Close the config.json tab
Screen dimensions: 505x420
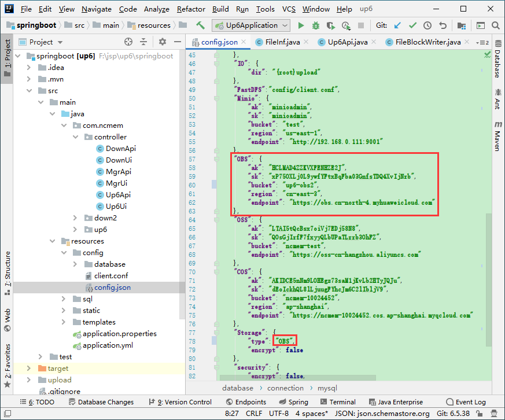click(244, 42)
